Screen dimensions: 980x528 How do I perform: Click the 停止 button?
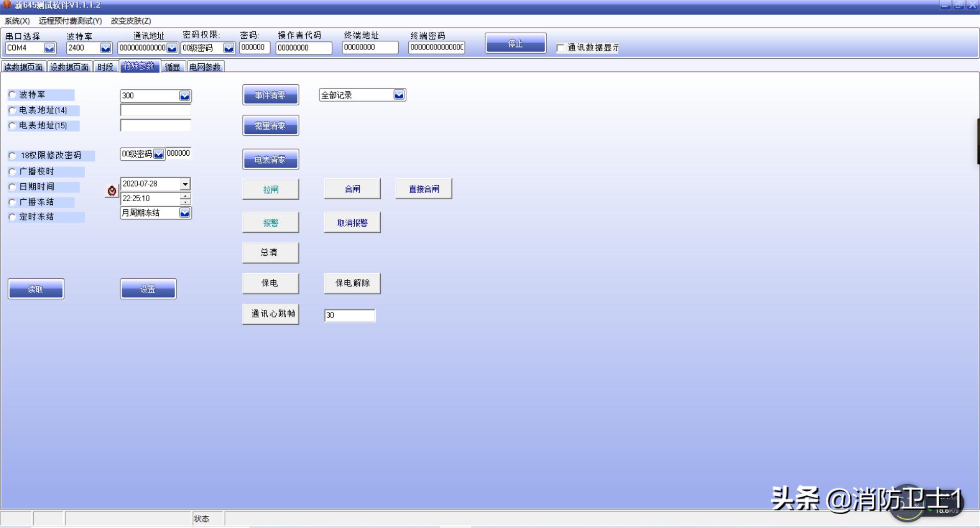(516, 43)
